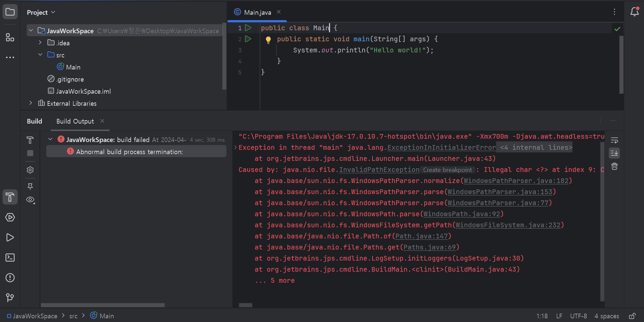Close the Build Output tab

[102, 121]
